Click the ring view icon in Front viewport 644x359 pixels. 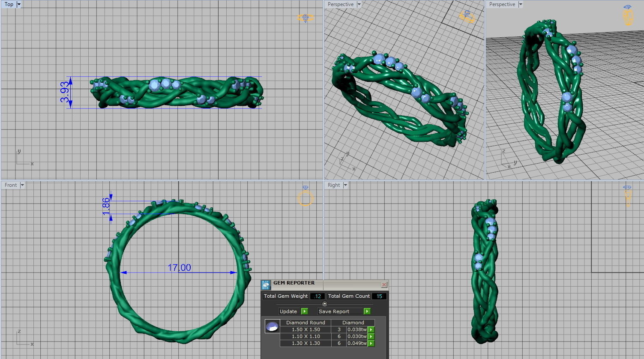[x=306, y=197]
